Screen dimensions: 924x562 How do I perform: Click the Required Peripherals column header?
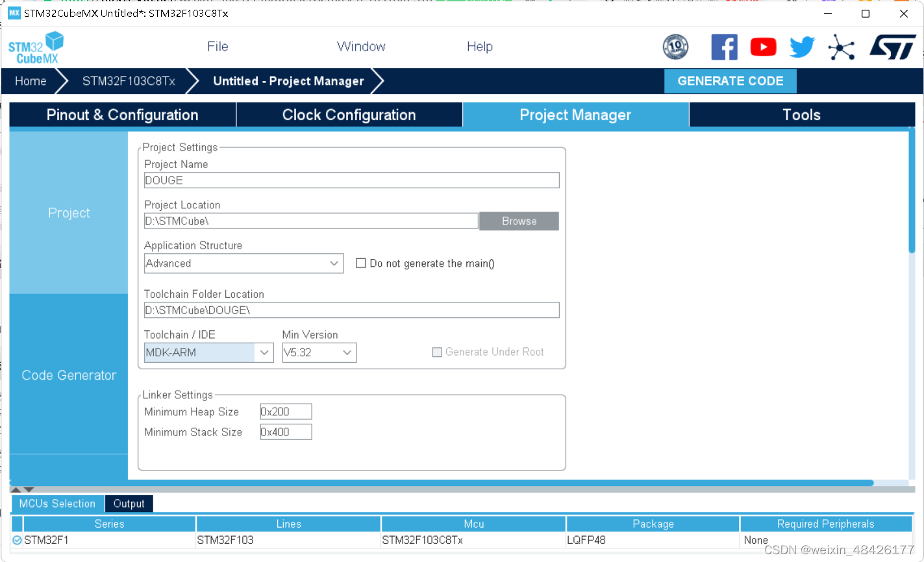coord(826,524)
